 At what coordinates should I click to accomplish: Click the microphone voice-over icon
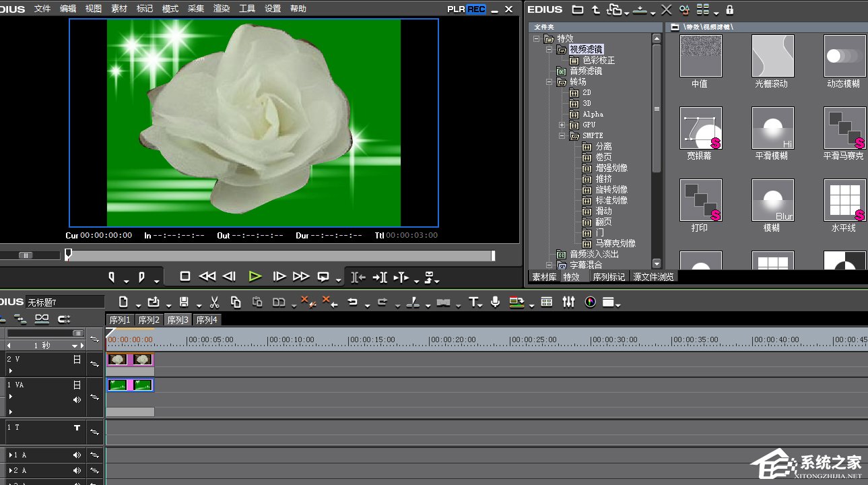496,302
